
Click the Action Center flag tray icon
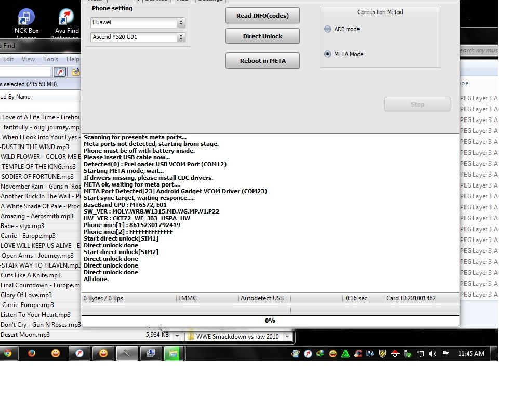tap(445, 354)
